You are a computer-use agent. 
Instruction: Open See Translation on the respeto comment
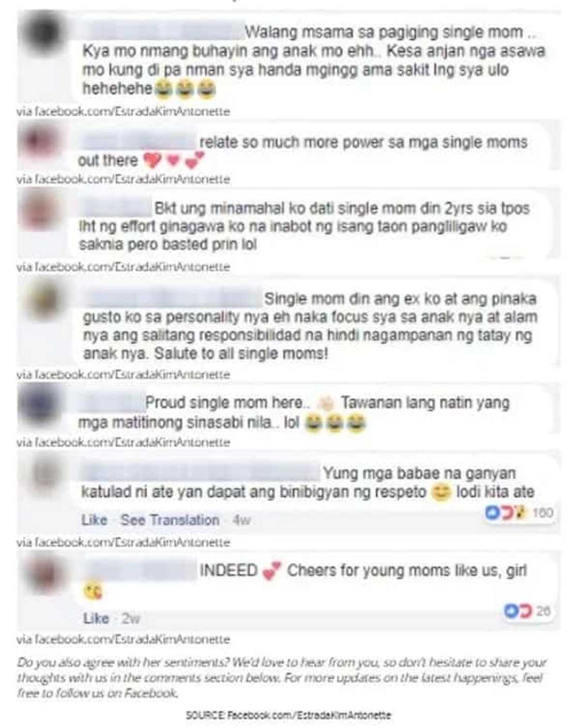170,520
